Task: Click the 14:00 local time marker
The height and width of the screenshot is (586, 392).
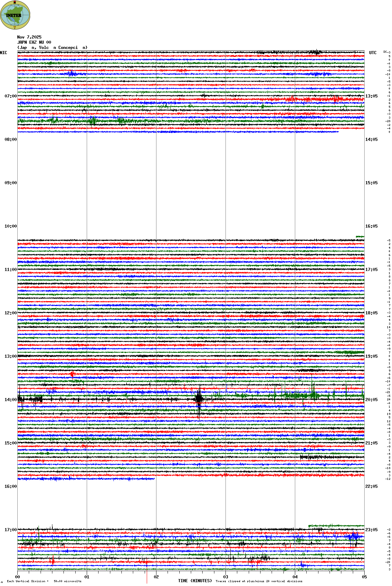Action: pyautogui.click(x=10, y=400)
